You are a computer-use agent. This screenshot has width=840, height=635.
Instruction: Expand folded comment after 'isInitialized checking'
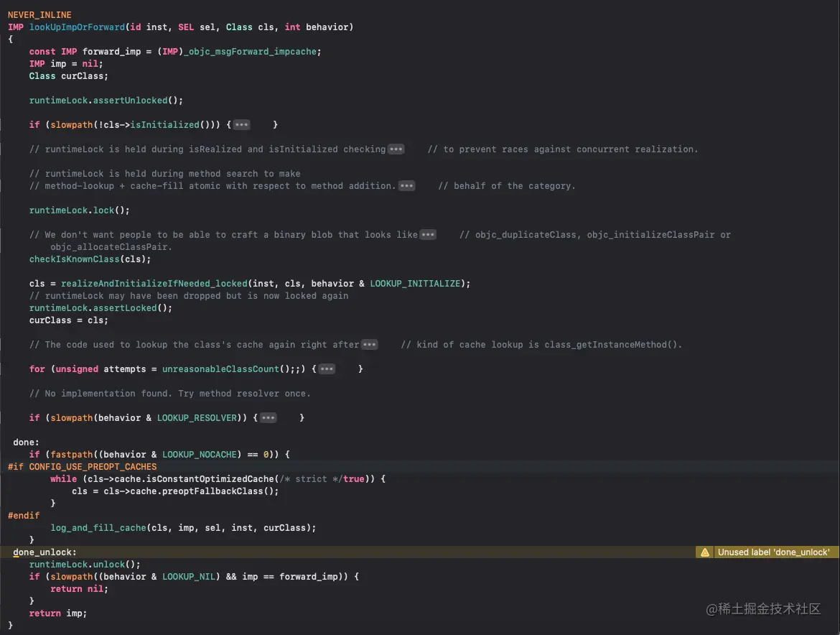tap(396, 149)
